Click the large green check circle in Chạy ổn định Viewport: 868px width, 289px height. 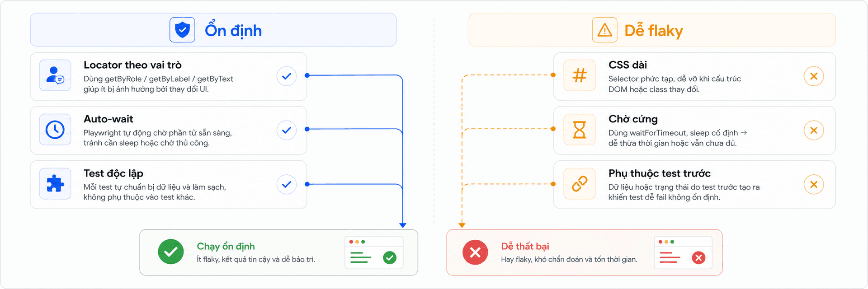click(x=171, y=252)
